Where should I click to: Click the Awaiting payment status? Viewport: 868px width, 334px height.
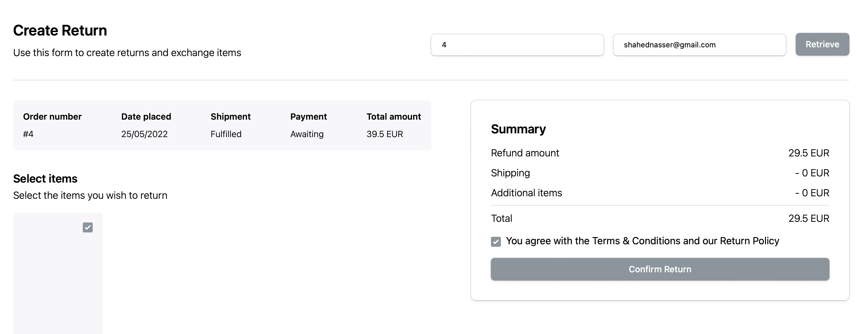pos(307,134)
